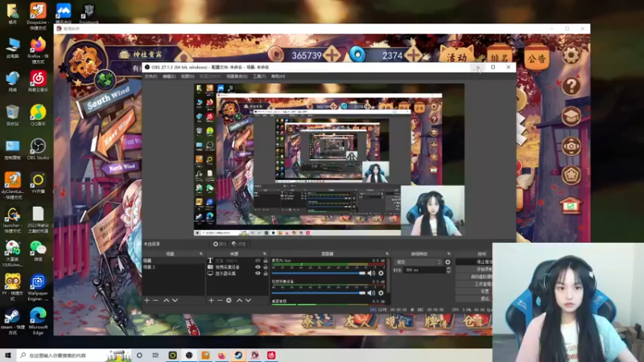Click Exit in OBS controls panel
This screenshot has height=362, width=644.
tap(474, 298)
